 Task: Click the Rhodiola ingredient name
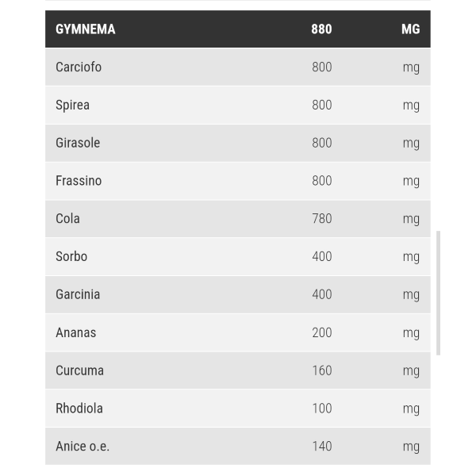pos(79,409)
